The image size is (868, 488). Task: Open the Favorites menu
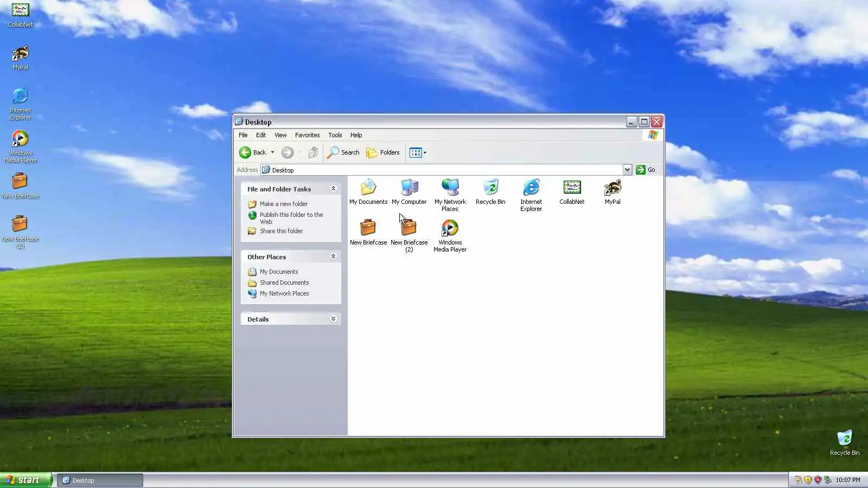(308, 135)
